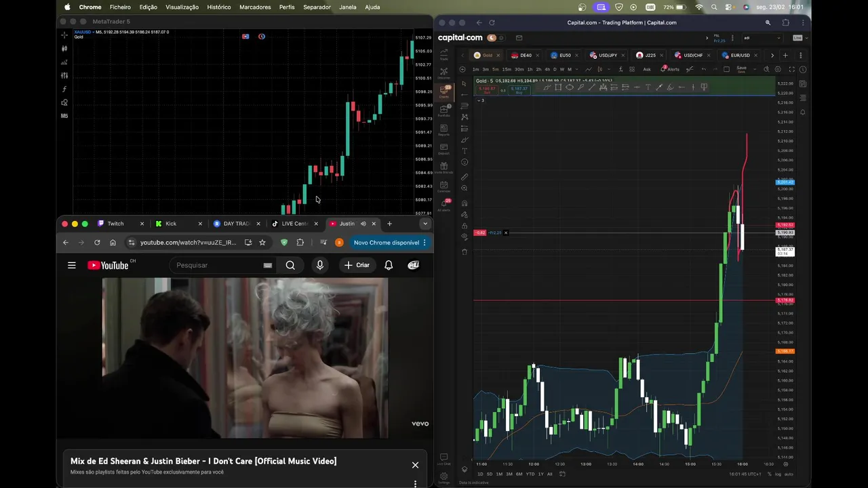Open the Marcadores menu in menu bar
The width and height of the screenshot is (868, 488).
tap(255, 7)
